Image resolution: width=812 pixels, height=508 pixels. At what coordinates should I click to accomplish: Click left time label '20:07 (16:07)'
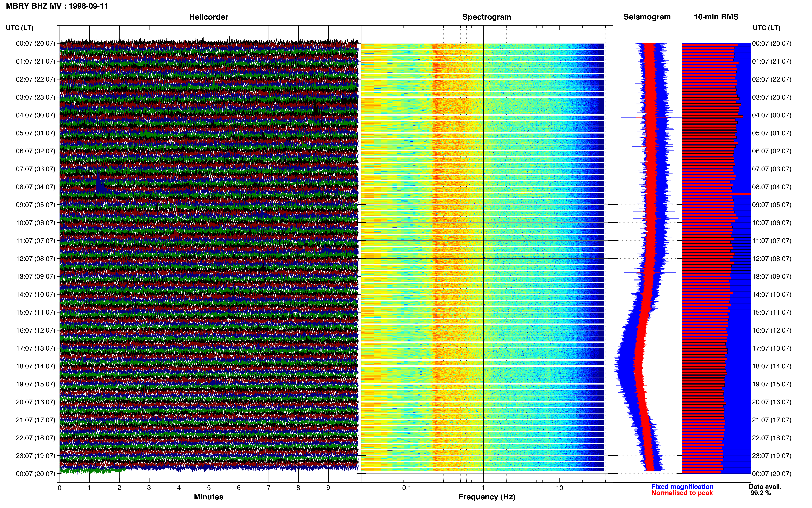(36, 402)
